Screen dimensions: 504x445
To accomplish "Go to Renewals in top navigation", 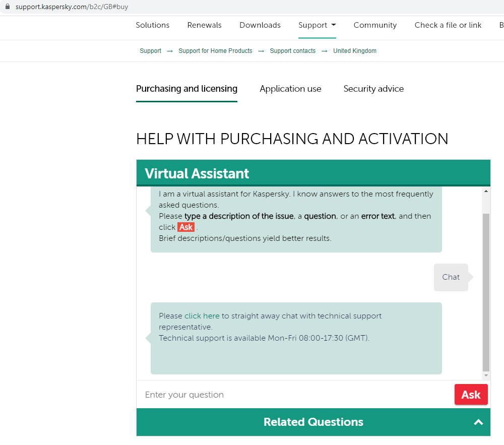I will click(204, 25).
